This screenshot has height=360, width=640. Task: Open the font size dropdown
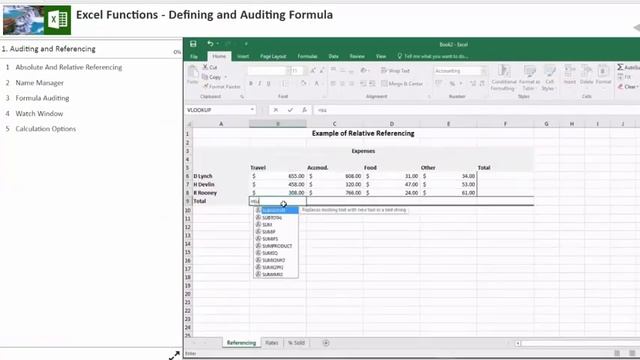tap(304, 71)
